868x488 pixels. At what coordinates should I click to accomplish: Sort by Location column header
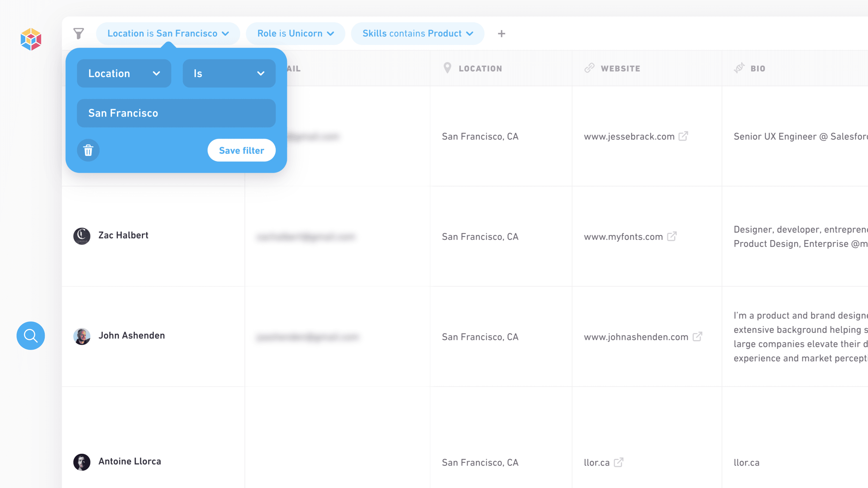[x=480, y=68]
